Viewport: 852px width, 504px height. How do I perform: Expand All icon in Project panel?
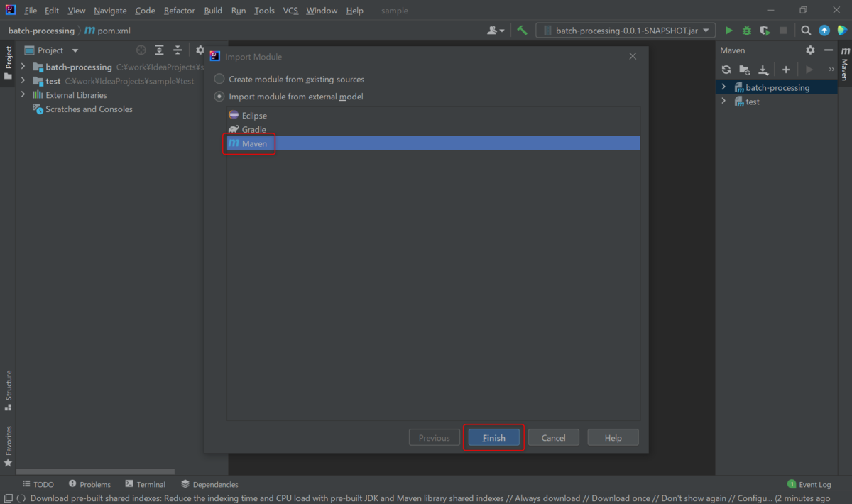tap(159, 50)
